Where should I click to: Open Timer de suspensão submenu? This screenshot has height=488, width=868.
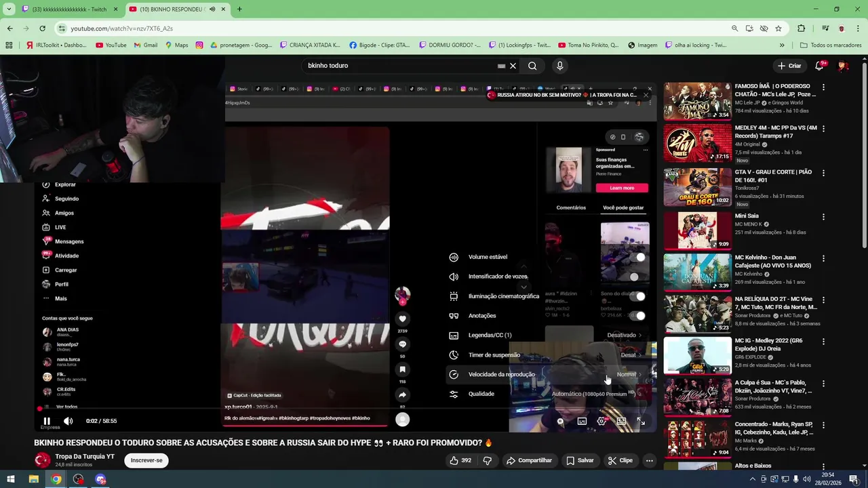[x=548, y=354]
